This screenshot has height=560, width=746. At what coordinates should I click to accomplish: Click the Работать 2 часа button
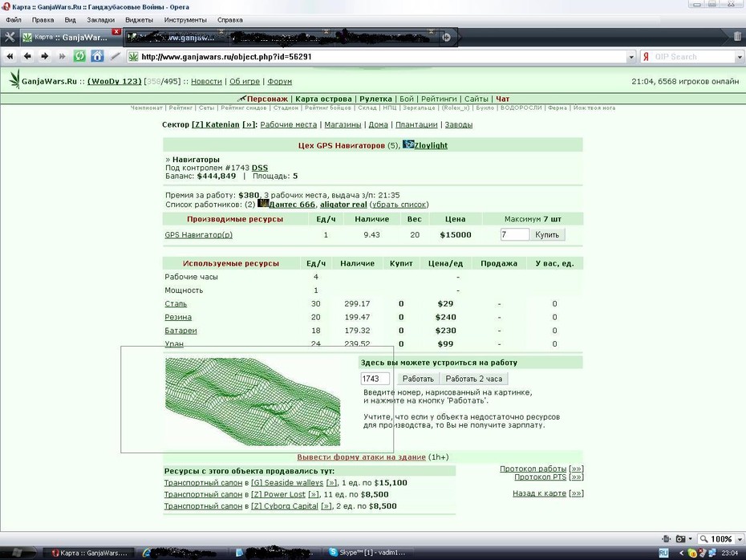tap(473, 379)
